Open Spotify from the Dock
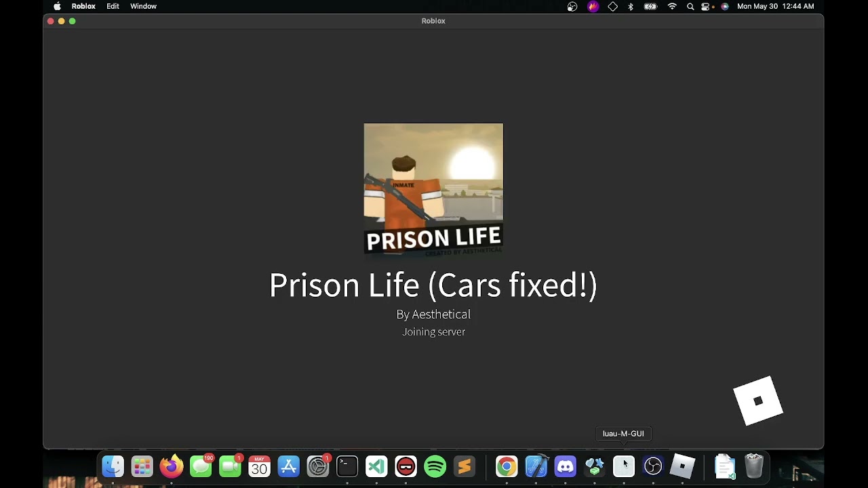 tap(435, 466)
